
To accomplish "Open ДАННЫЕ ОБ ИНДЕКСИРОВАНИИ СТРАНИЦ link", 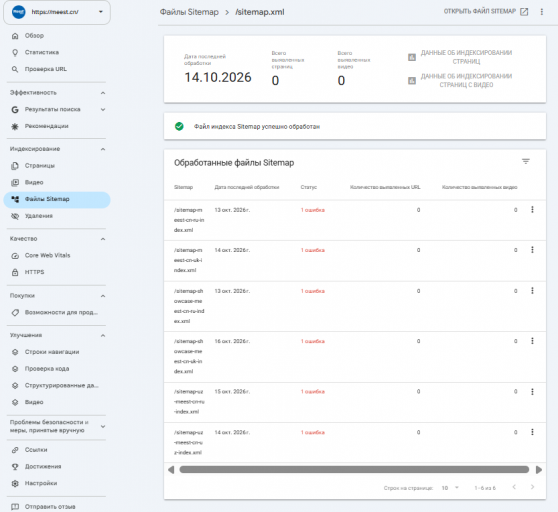I will click(460, 57).
